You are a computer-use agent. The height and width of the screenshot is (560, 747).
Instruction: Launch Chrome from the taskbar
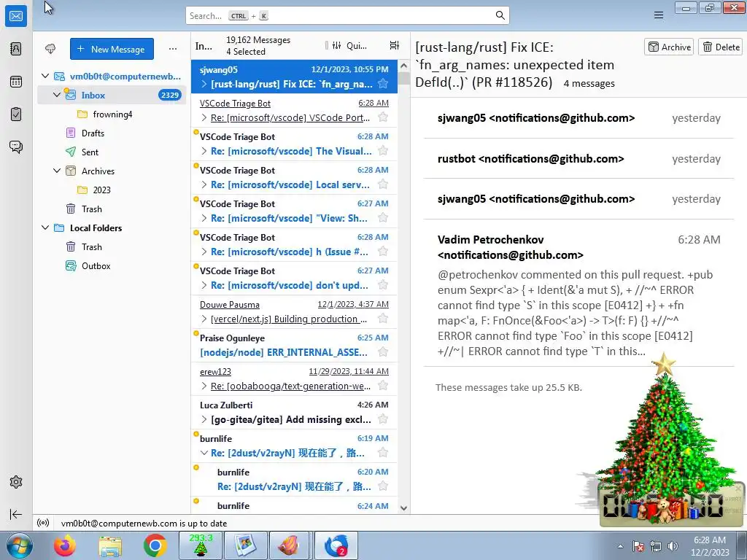tap(155, 545)
